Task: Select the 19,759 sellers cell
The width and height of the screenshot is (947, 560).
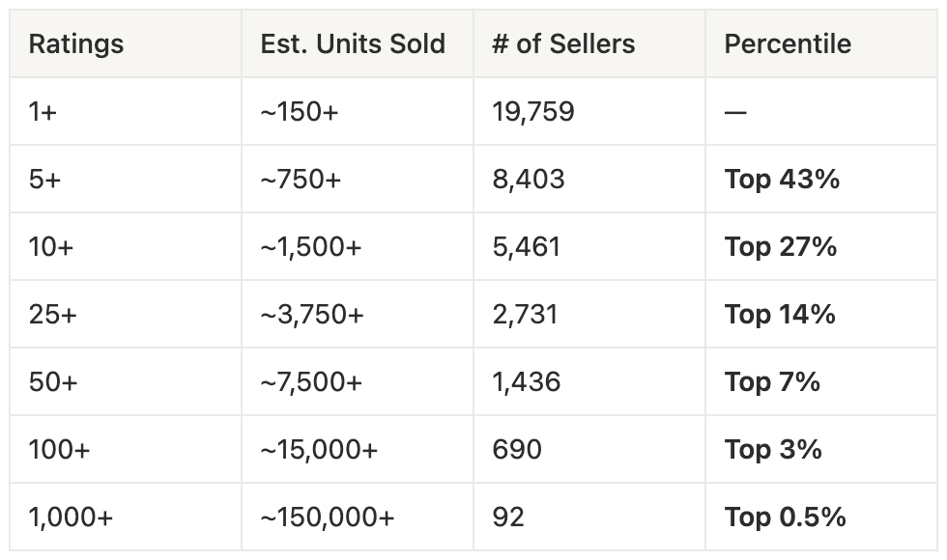Action: point(533,112)
